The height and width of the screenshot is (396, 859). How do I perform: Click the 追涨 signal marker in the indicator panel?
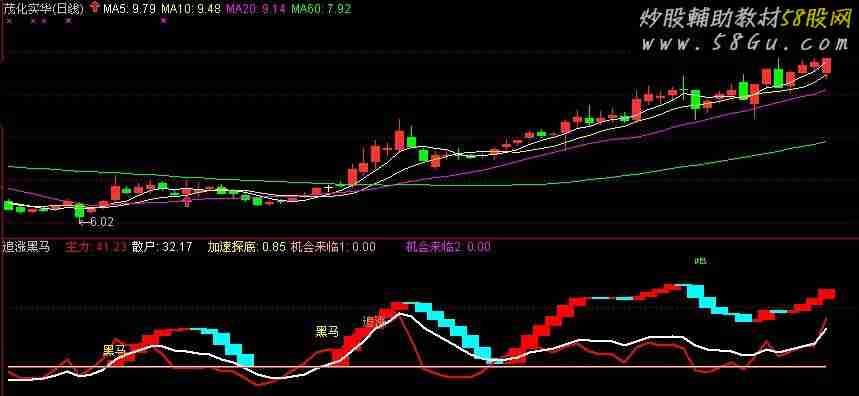375,322
